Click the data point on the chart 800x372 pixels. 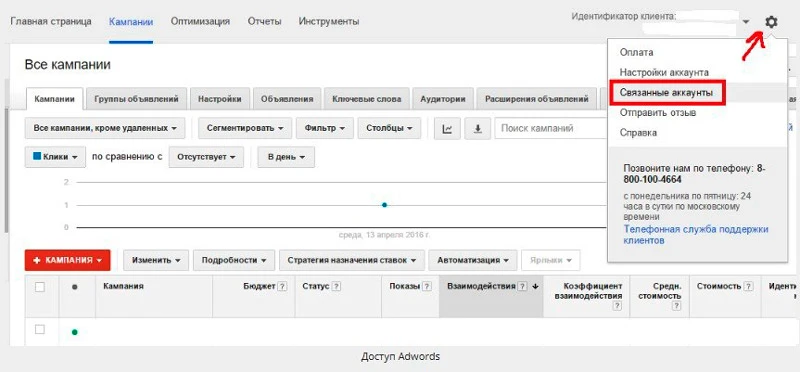(x=385, y=205)
